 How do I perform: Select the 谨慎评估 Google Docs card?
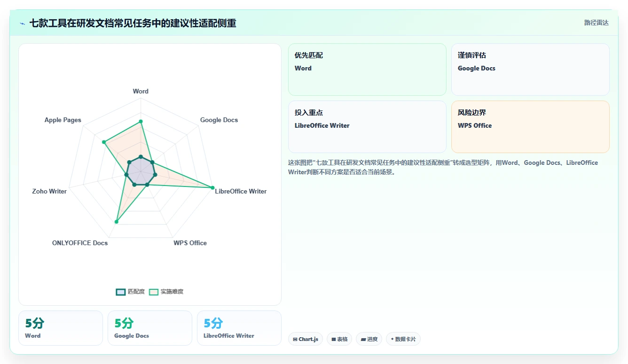(x=530, y=70)
